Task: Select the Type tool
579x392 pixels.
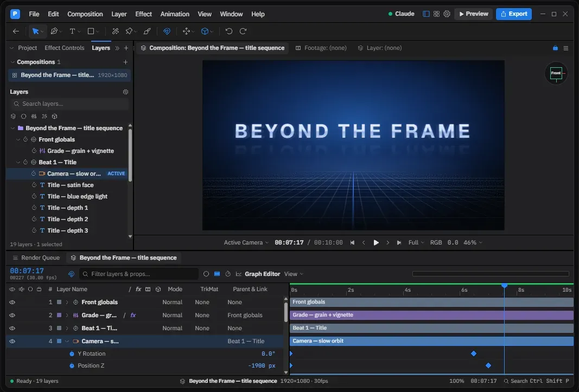Action: point(72,31)
